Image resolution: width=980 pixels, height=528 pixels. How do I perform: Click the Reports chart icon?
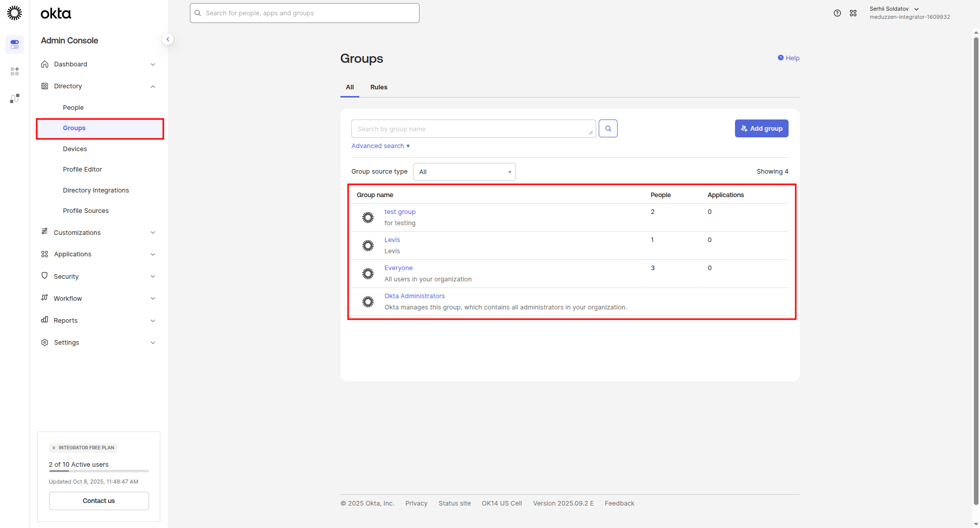coord(45,320)
